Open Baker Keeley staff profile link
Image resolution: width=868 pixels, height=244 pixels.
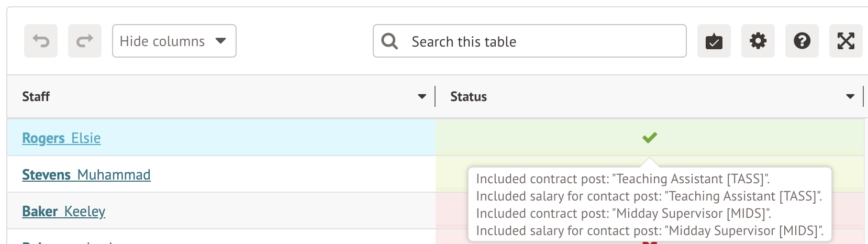tap(64, 212)
